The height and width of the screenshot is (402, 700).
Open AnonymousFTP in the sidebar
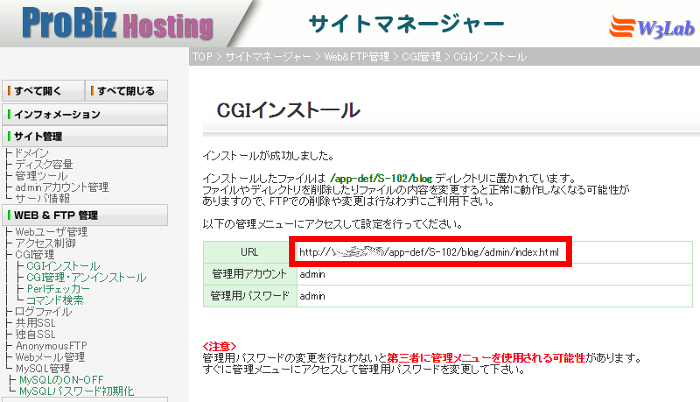coord(52,346)
